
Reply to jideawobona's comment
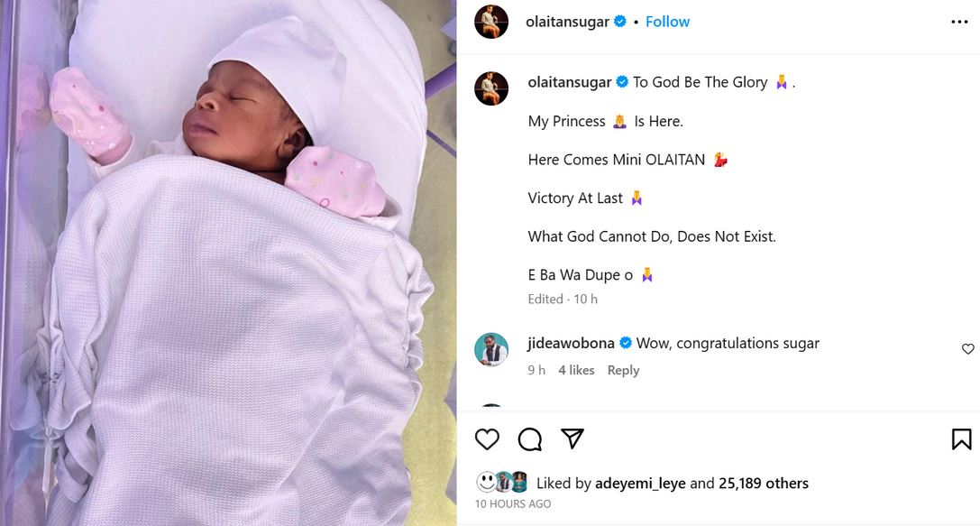click(x=623, y=370)
